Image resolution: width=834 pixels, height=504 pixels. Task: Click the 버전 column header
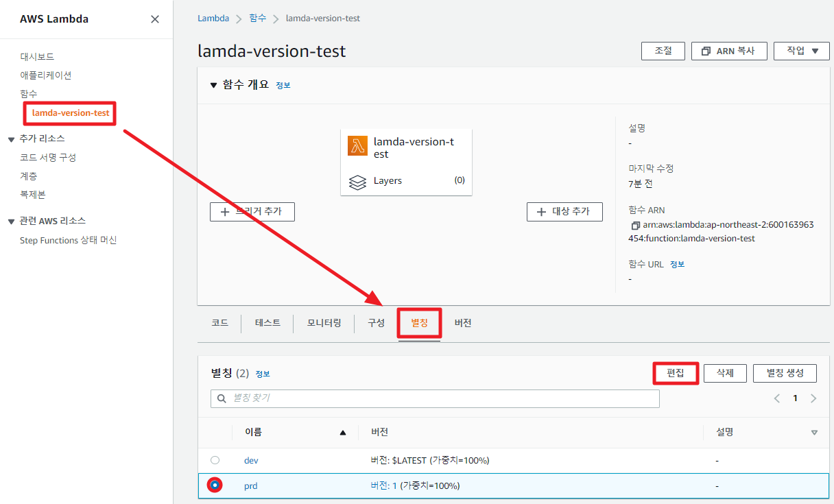[x=380, y=433]
